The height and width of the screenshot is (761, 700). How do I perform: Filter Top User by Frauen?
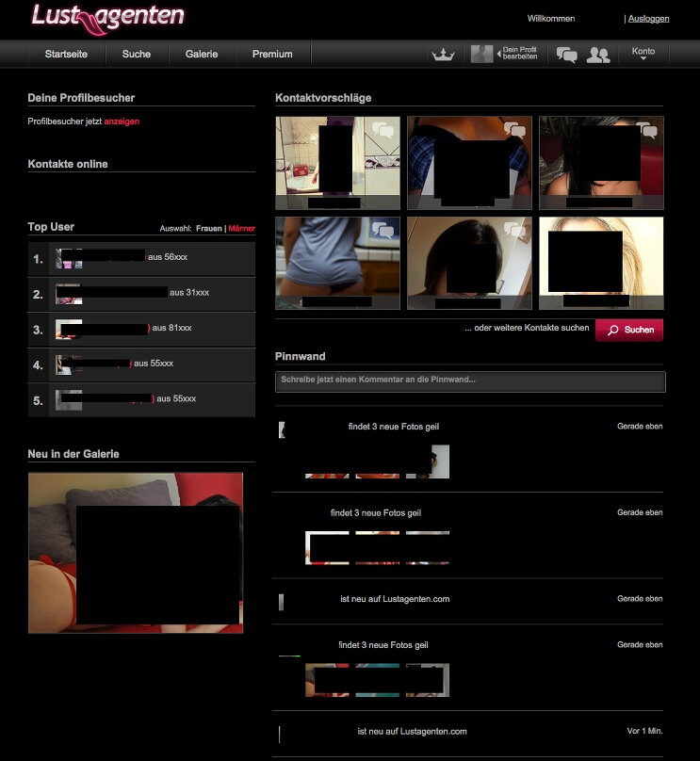(208, 228)
